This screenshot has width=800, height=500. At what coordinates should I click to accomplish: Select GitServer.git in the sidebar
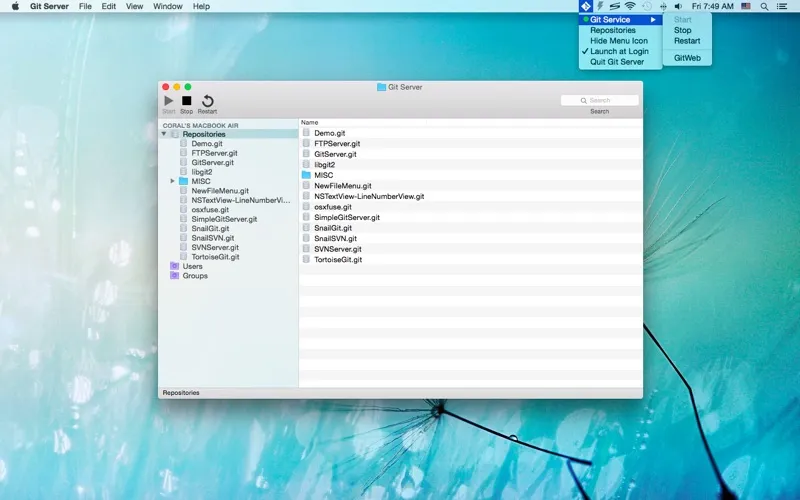pyautogui.click(x=212, y=162)
